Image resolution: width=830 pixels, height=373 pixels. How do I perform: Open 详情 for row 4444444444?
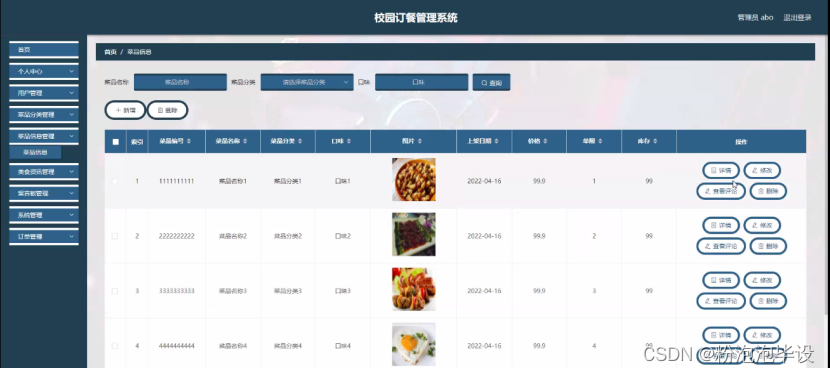click(721, 335)
